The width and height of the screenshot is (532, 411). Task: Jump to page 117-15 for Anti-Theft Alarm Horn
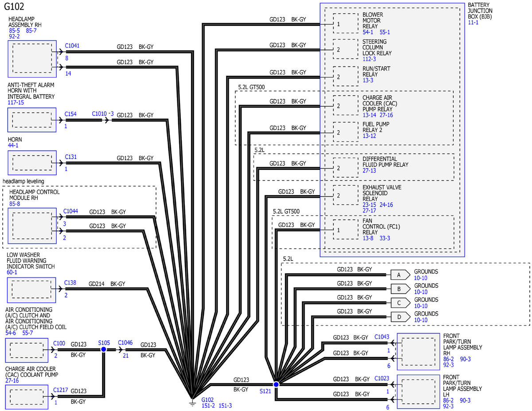click(x=16, y=102)
